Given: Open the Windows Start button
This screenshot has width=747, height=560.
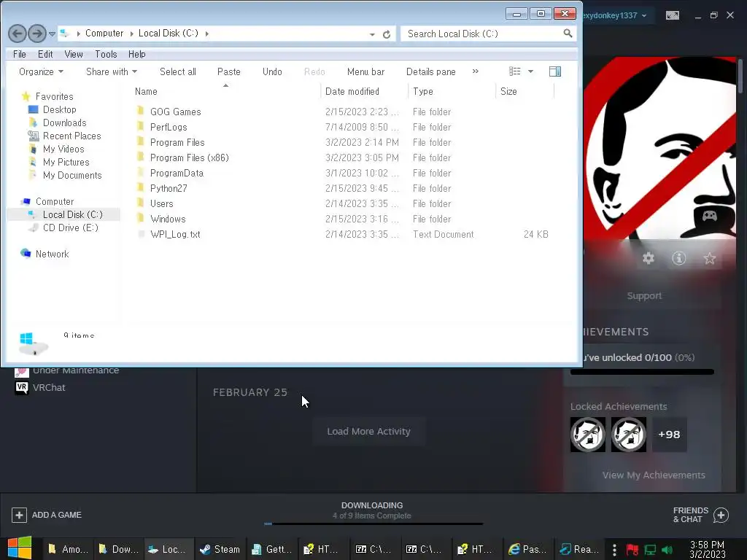Looking at the screenshot, I should point(20,548).
